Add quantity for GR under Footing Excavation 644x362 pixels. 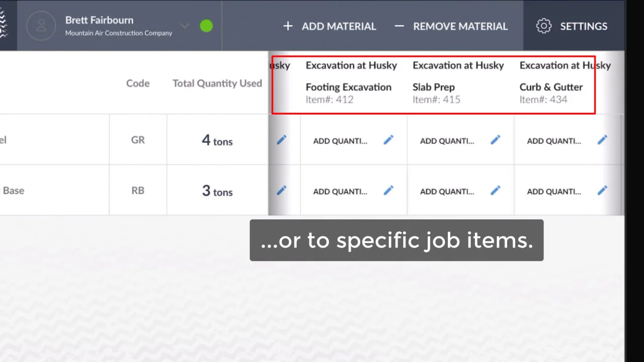click(340, 141)
